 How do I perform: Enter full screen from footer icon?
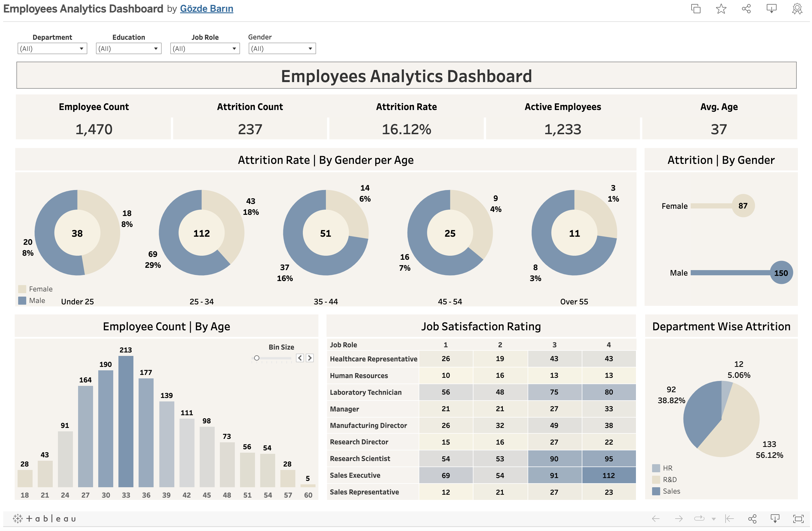(798, 519)
